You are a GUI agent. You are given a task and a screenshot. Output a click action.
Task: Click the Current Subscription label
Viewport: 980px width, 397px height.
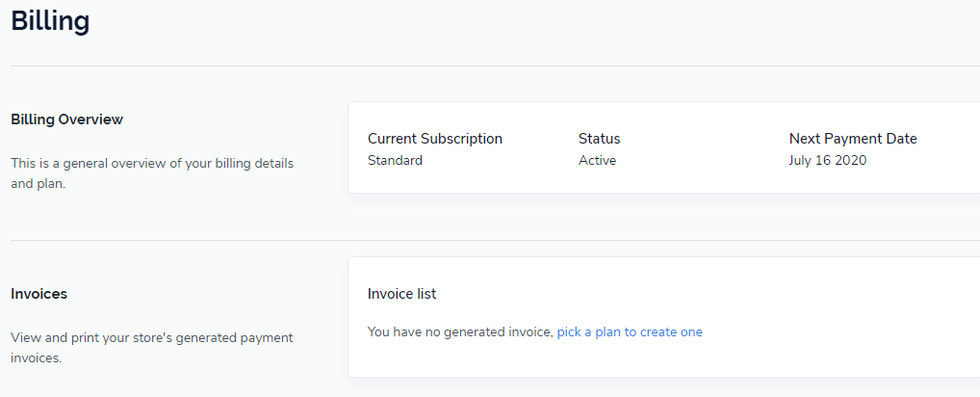pyautogui.click(x=435, y=139)
